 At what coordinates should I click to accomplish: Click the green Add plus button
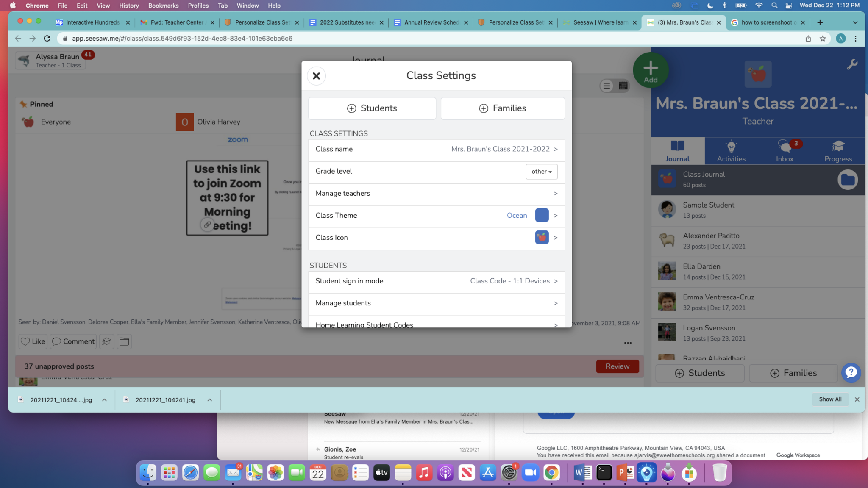650,70
